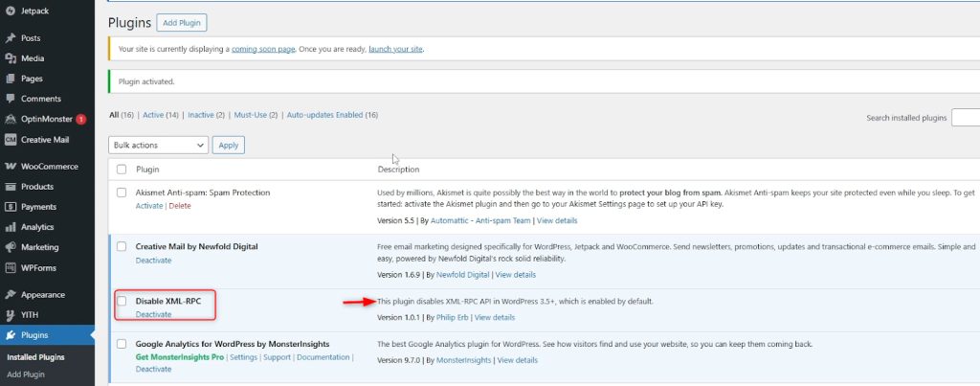This screenshot has width=980, height=386.
Task: Deactivate Creative Mail by Newfold Digital
Action: [153, 261]
